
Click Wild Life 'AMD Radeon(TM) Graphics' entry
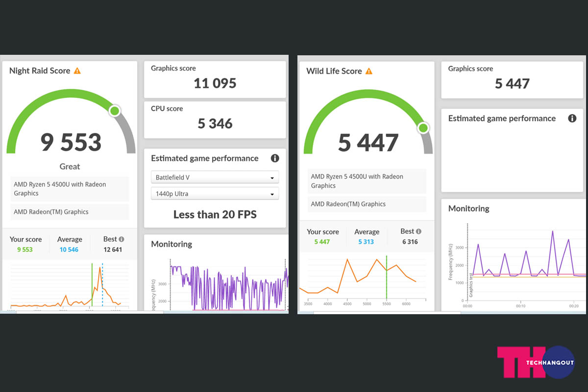click(367, 204)
